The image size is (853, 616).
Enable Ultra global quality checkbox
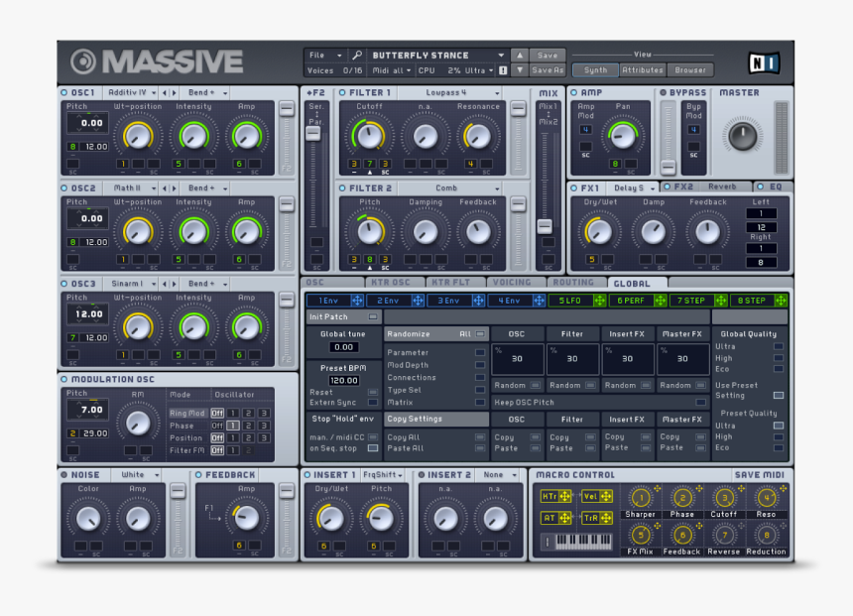coord(779,346)
